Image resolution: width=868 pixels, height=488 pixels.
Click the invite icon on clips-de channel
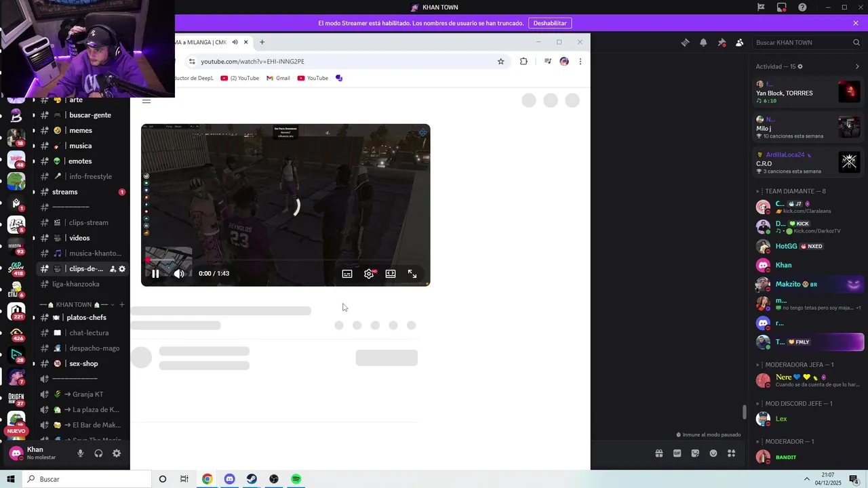click(113, 269)
